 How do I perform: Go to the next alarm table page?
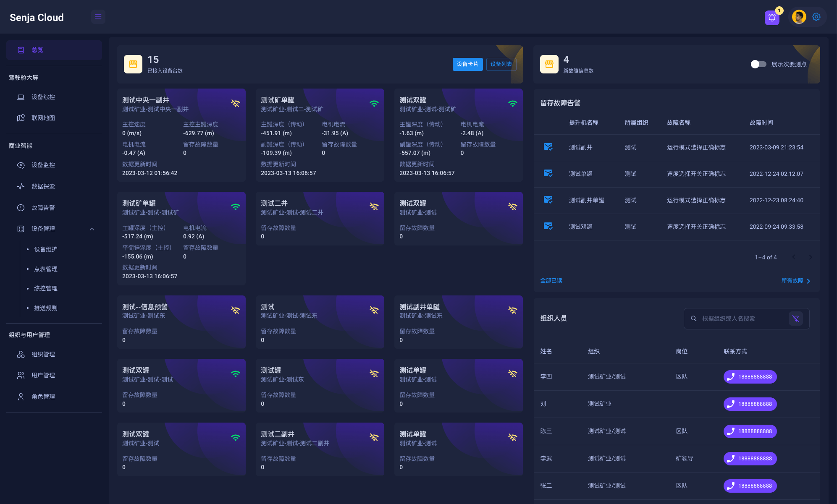click(810, 257)
